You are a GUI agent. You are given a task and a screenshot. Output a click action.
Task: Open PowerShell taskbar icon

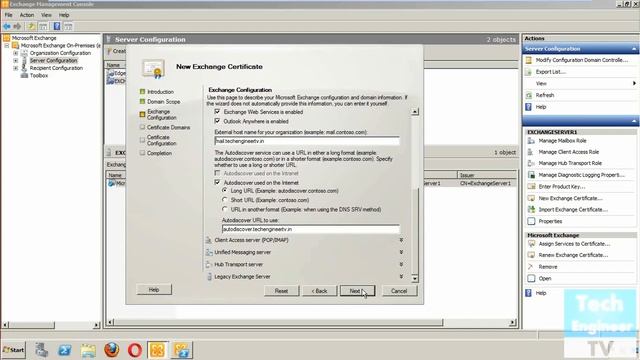coord(64,350)
